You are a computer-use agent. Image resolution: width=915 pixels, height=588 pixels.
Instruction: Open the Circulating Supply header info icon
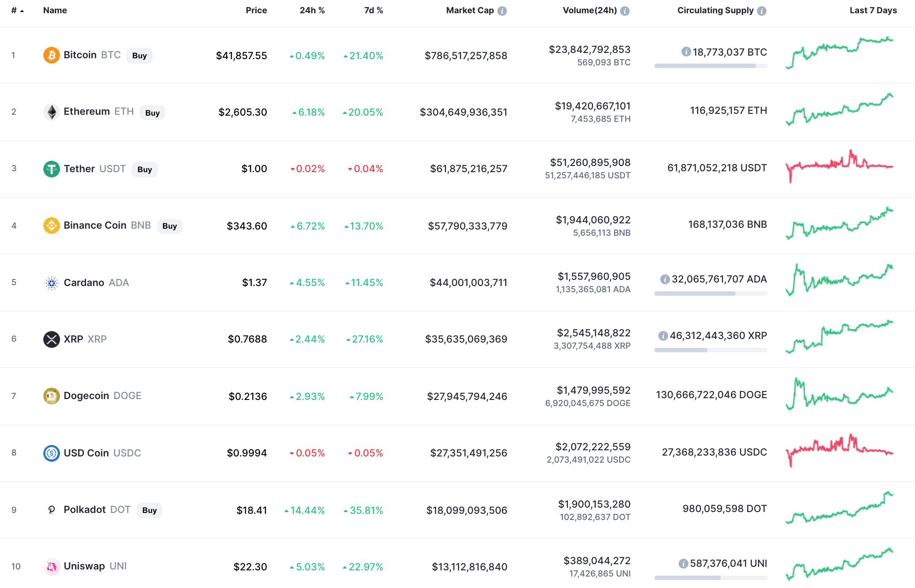click(x=762, y=11)
